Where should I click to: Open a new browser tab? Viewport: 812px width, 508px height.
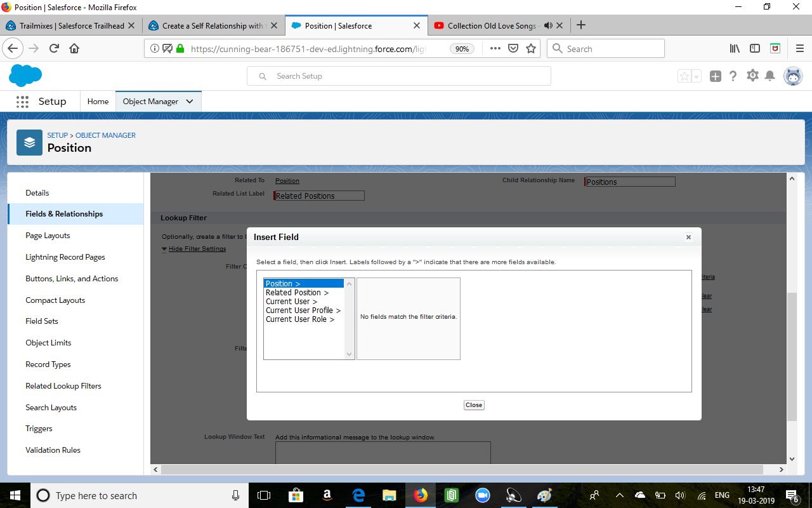pyautogui.click(x=580, y=25)
